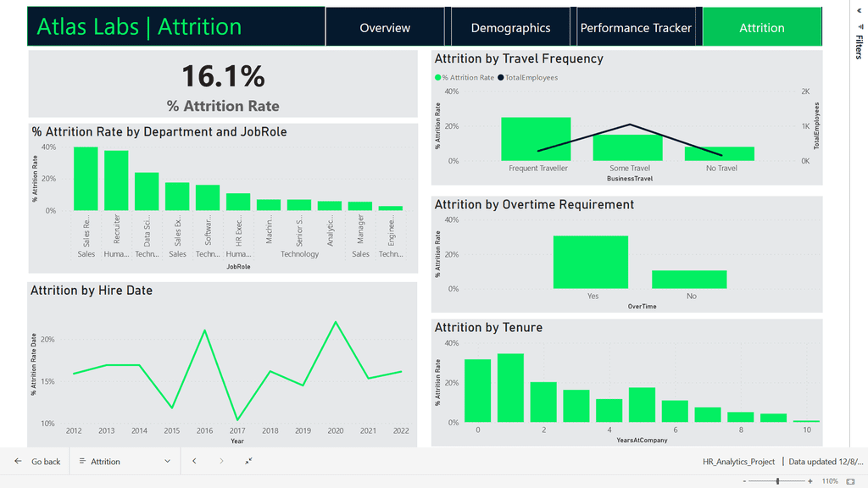Click the tenure bar for 5 years

643,405
